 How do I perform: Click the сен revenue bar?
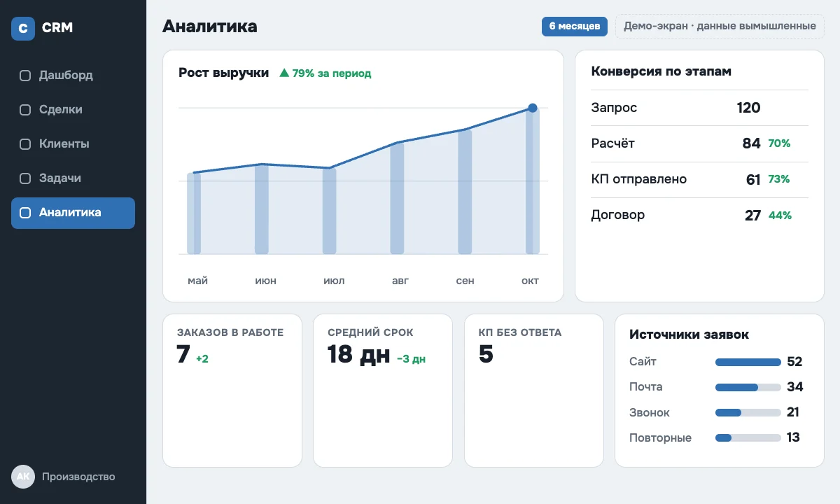(x=465, y=192)
